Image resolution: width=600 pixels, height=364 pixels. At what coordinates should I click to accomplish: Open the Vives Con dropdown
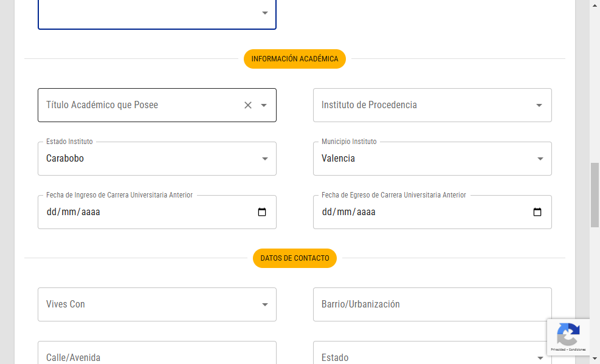[x=157, y=304]
